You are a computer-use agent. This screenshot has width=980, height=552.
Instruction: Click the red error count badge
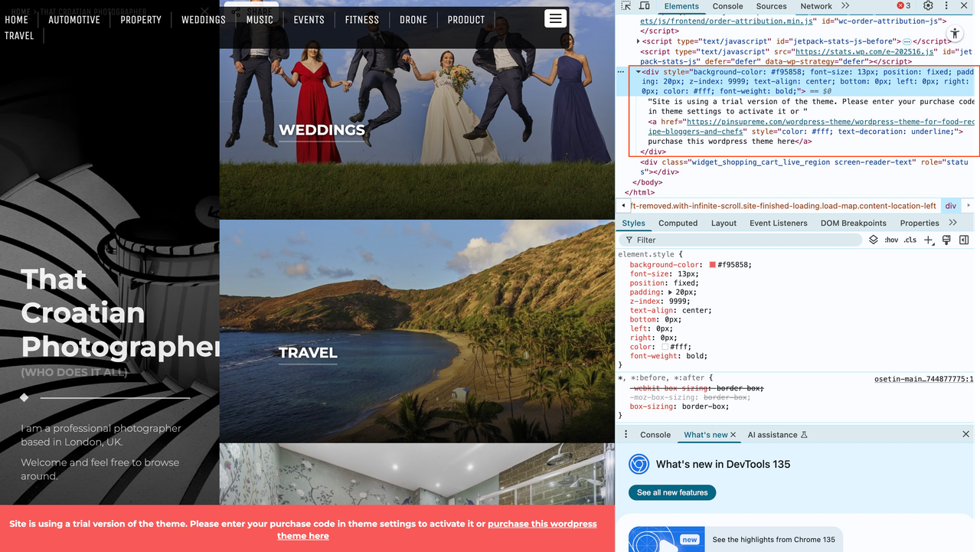[x=903, y=6]
